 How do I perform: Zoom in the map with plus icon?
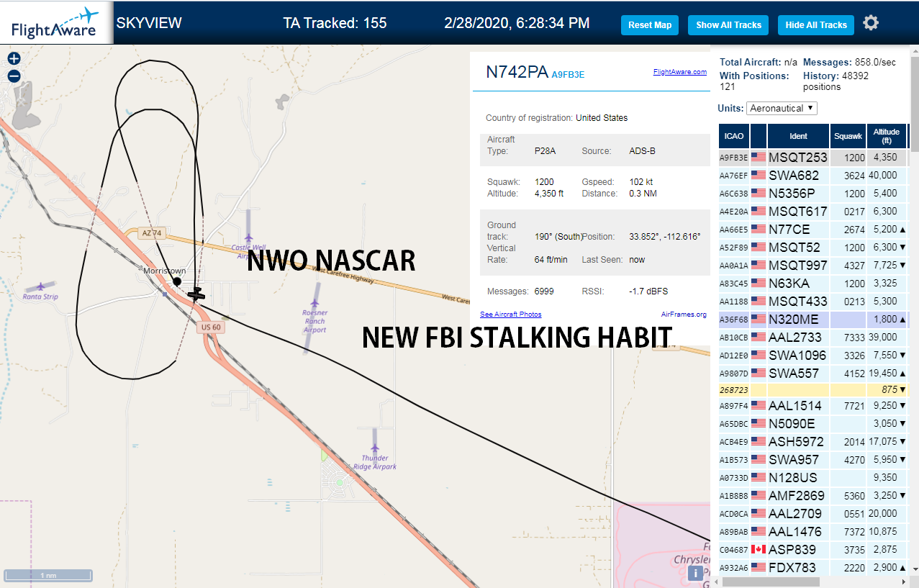coord(14,59)
